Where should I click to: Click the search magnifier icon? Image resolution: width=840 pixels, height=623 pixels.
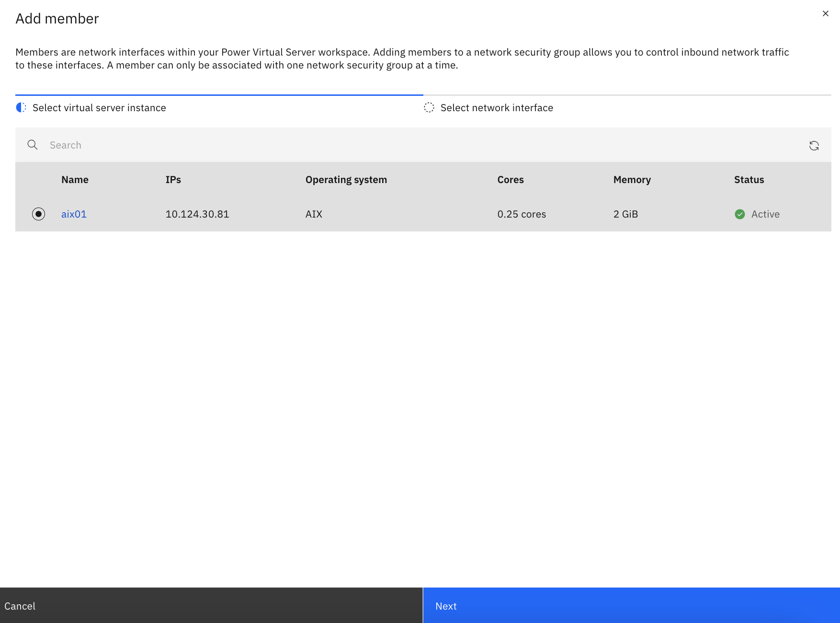tap(33, 145)
